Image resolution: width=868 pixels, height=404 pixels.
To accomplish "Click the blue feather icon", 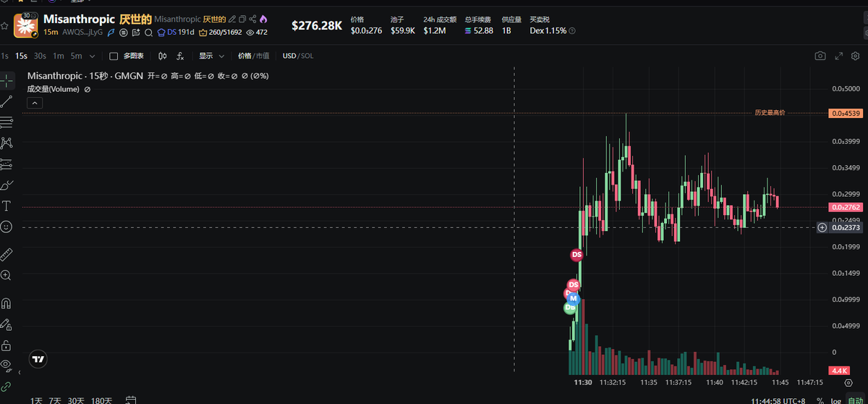I will (111, 33).
